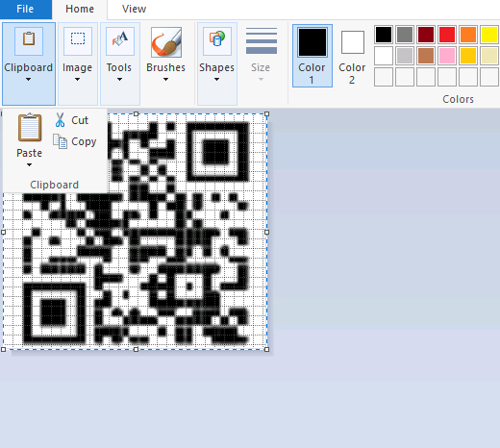Click the bottom-right selection resize handle
Image resolution: width=500 pixels, height=448 pixels.
[x=267, y=349]
